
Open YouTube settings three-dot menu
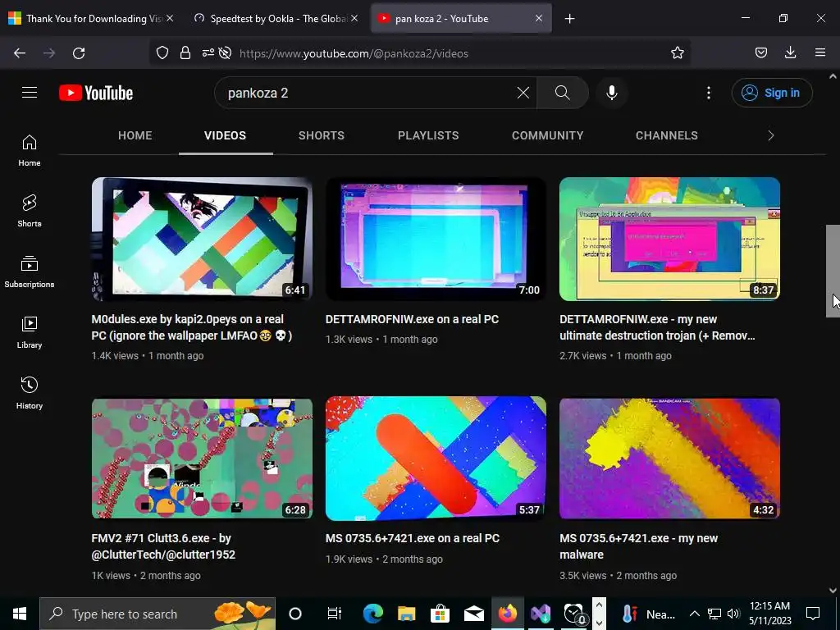tap(708, 93)
